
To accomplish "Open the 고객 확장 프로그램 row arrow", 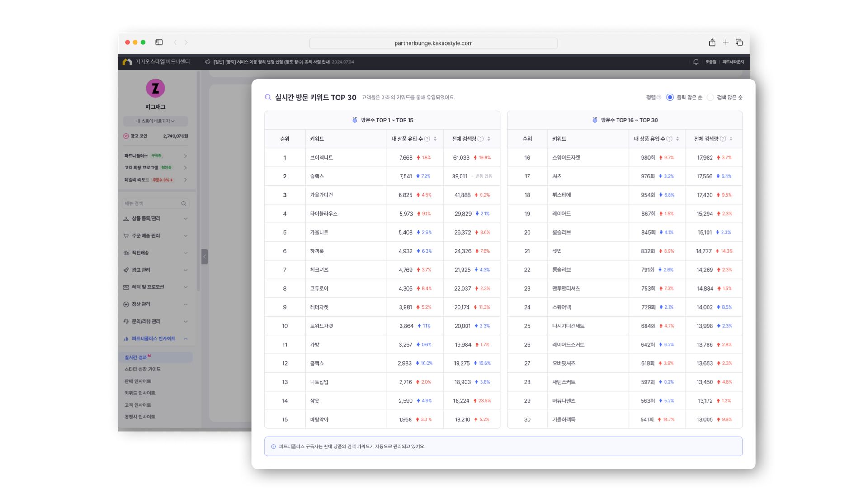I will click(x=185, y=168).
